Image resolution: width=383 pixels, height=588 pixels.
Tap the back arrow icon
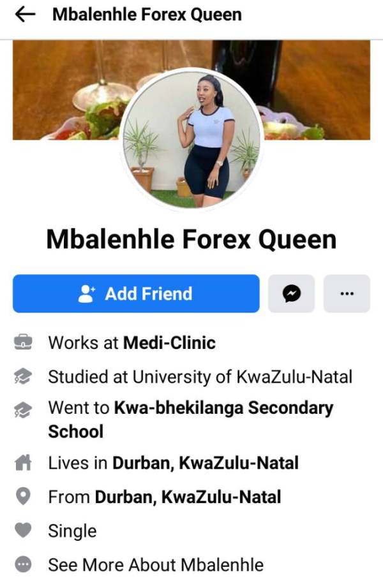(25, 15)
